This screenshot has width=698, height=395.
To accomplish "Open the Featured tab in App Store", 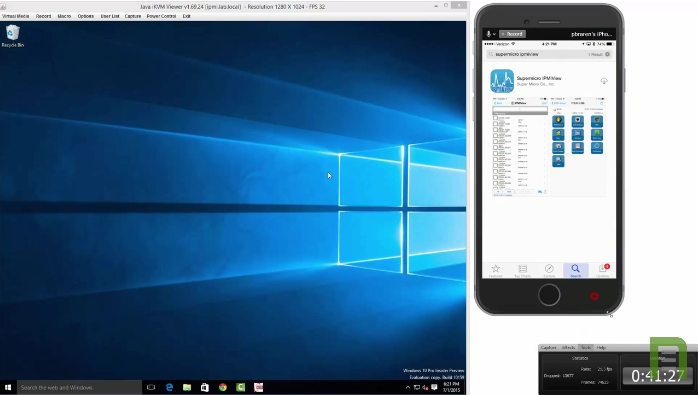I will (495, 270).
